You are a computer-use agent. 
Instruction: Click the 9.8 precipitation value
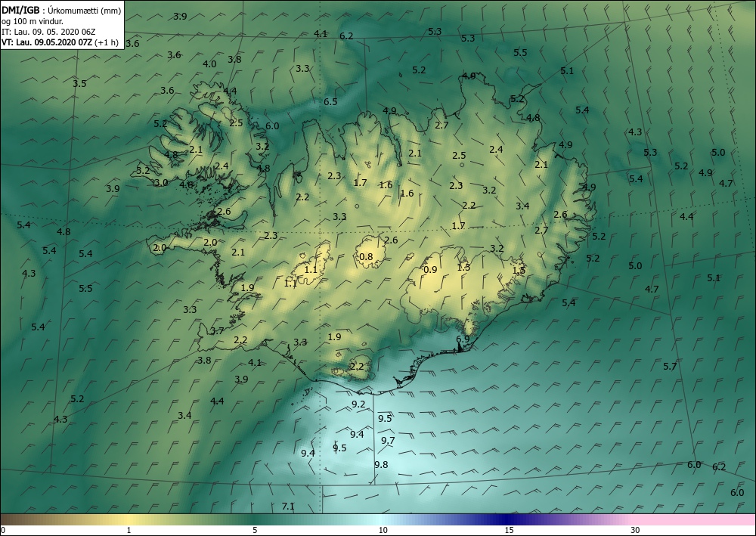(381, 465)
